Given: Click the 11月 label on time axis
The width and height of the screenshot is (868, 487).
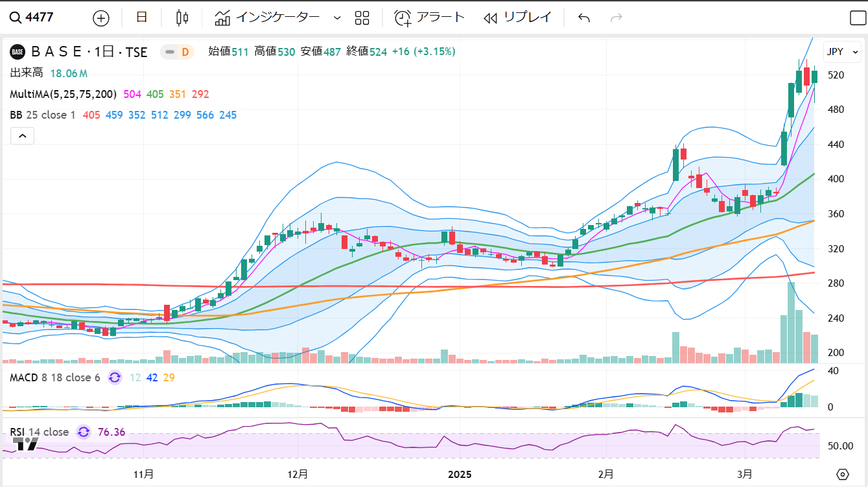Looking at the screenshot, I should click(143, 474).
